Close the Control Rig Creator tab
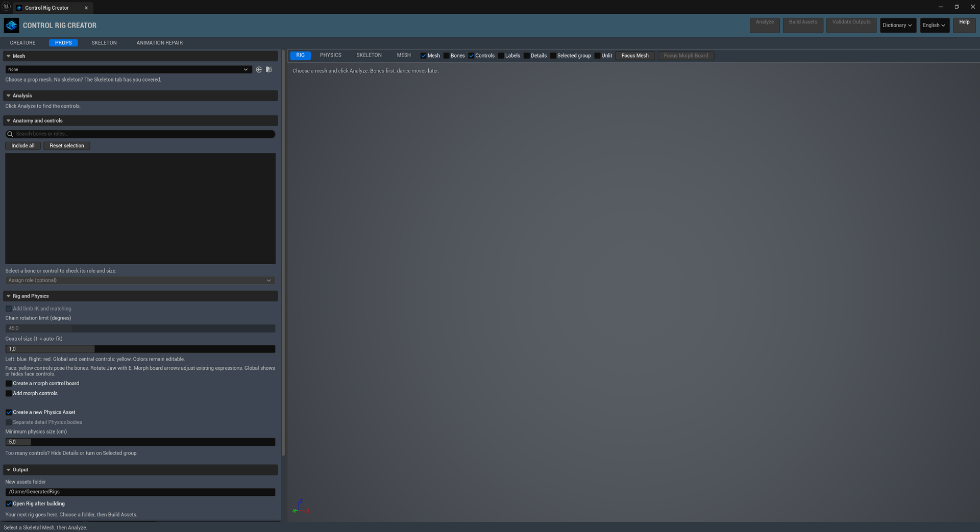 [86, 8]
